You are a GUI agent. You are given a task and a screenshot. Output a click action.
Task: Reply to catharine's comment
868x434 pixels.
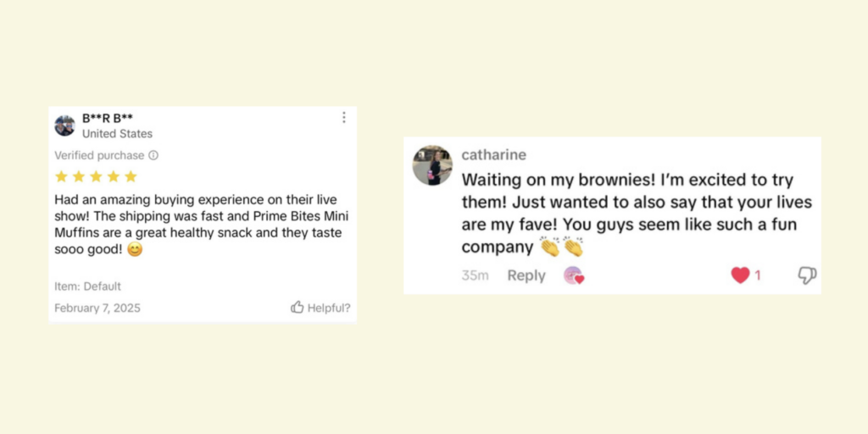pyautogui.click(x=526, y=275)
